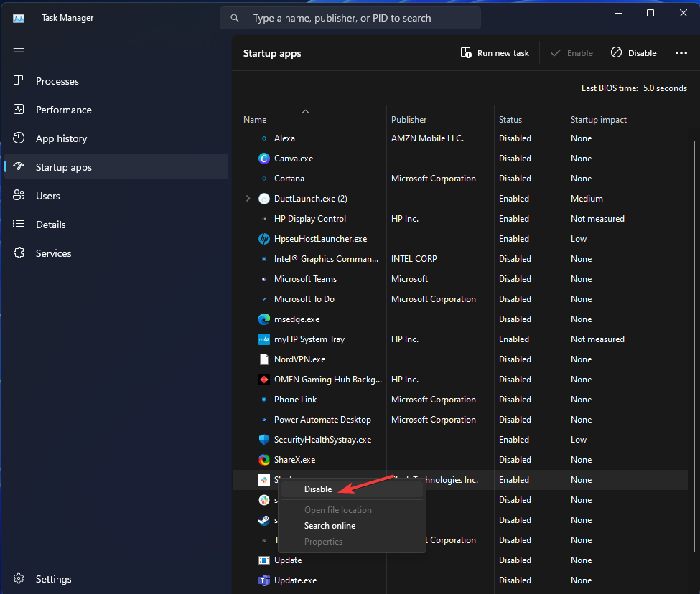Click the Canva.exe app icon

264,159
